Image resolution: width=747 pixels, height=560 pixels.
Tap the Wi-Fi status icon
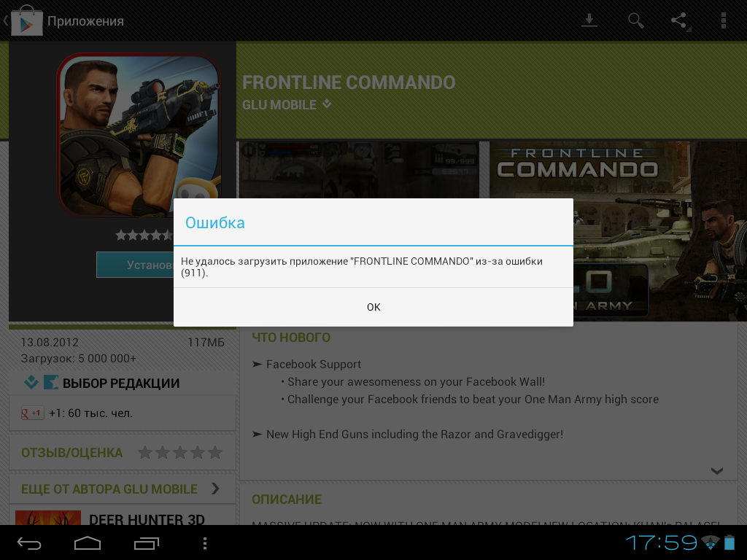pyautogui.click(x=710, y=542)
